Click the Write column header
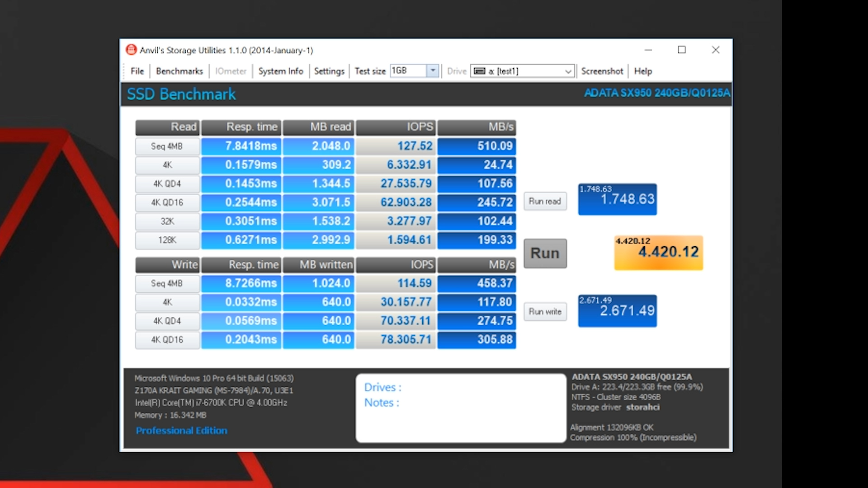This screenshot has height=488, width=868. tap(167, 265)
